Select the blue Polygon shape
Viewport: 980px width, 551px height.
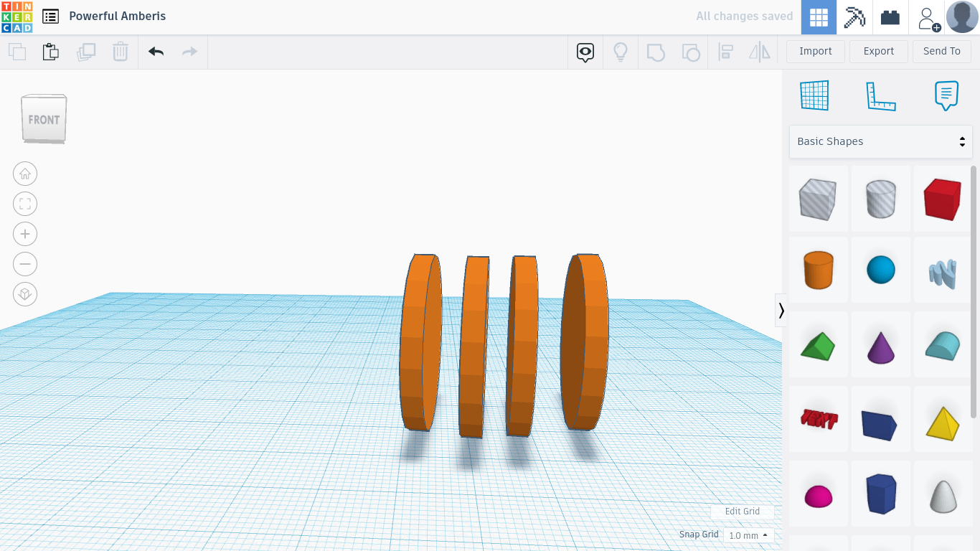pos(881,494)
